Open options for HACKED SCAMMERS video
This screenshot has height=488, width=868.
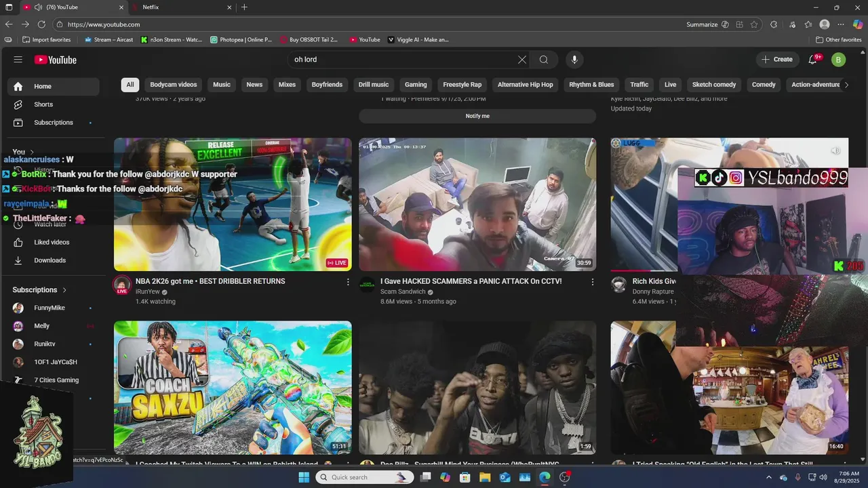click(593, 281)
